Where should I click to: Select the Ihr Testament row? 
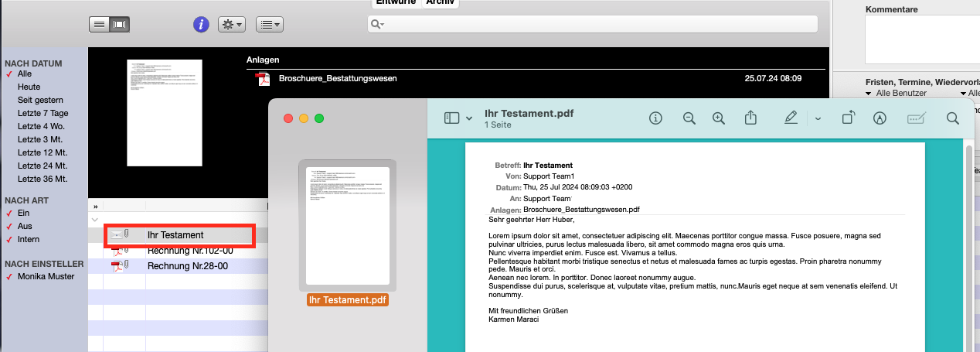[179, 234]
